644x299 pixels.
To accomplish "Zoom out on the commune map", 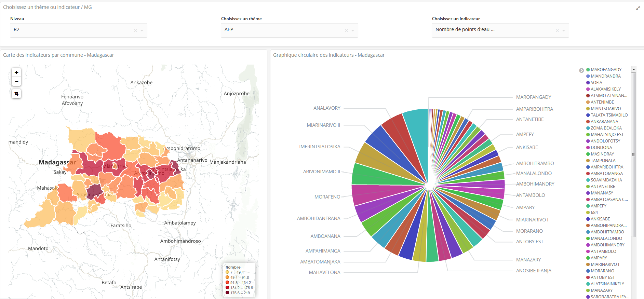I will pyautogui.click(x=16, y=81).
